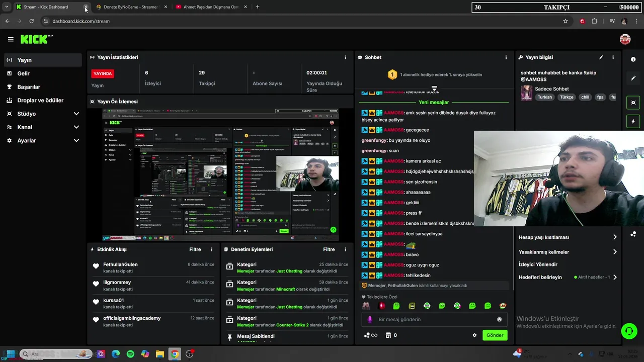Bookmark this page with star icon
The width and height of the screenshot is (644, 362).
click(566, 21)
